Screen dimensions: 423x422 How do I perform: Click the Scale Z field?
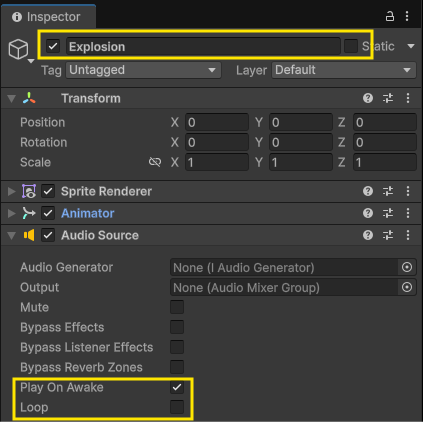pyautogui.click(x=385, y=162)
